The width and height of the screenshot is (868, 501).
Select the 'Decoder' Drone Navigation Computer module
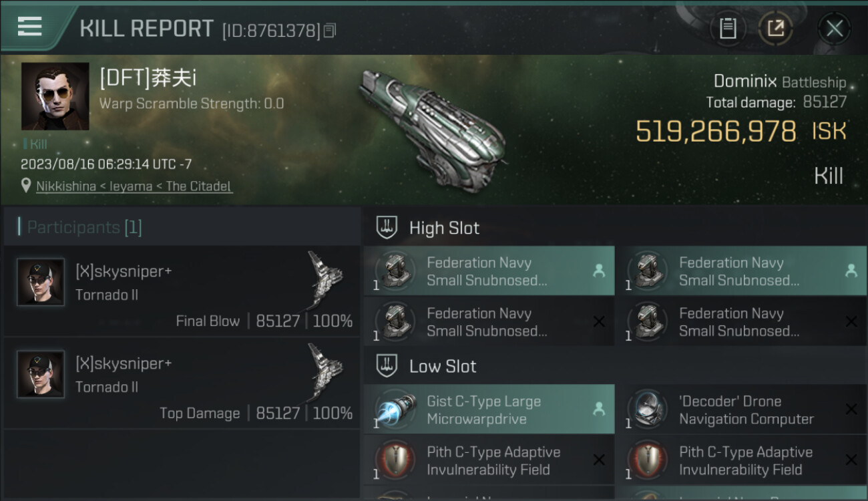pyautogui.click(x=740, y=409)
